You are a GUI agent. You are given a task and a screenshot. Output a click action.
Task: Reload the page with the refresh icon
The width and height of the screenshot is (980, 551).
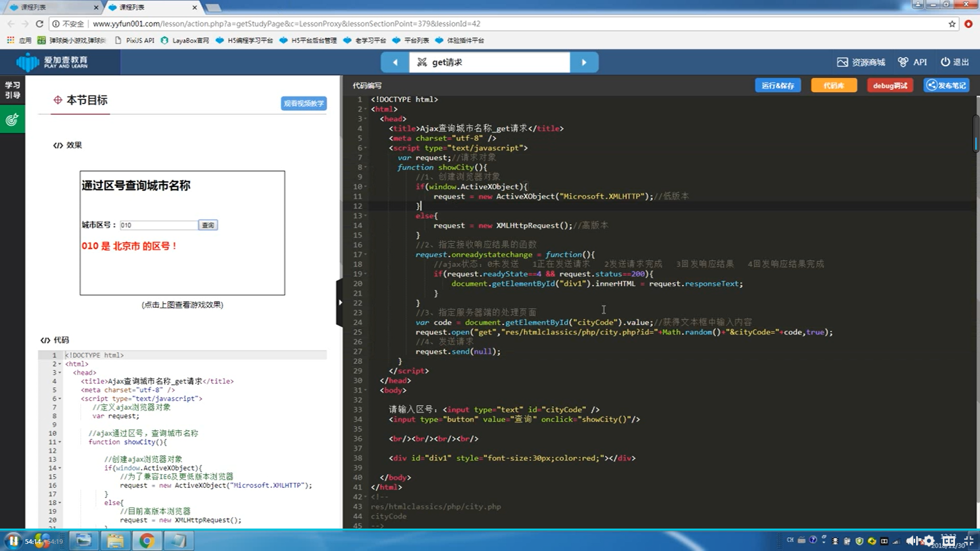(39, 23)
